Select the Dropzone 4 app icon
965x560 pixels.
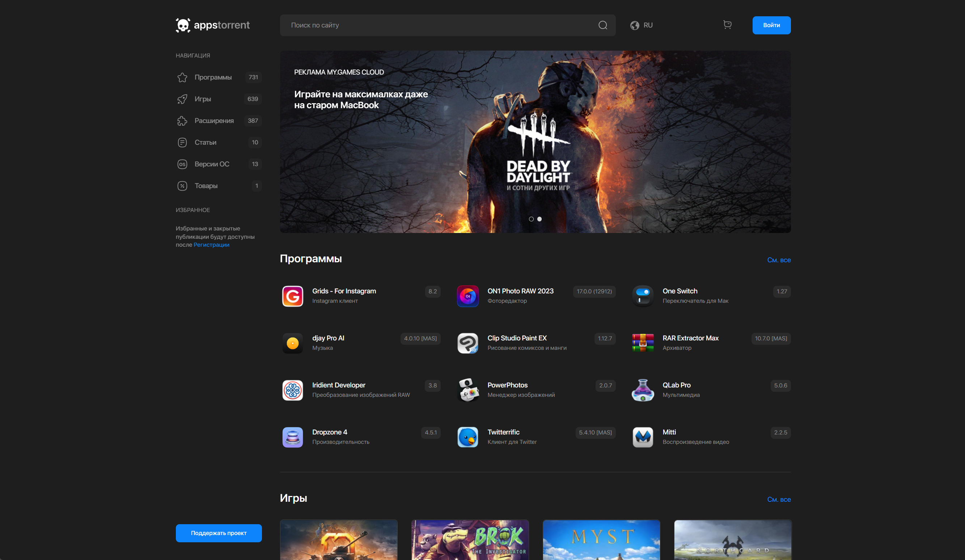coord(293,437)
